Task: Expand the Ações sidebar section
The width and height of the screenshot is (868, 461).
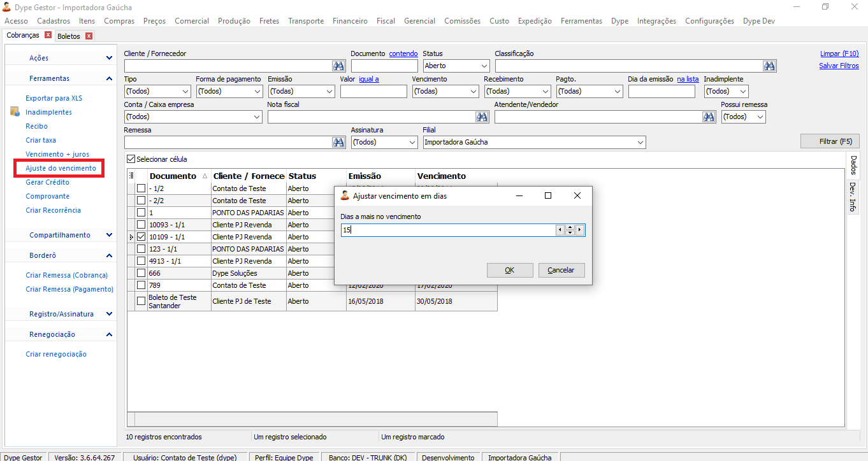Action: pos(110,58)
